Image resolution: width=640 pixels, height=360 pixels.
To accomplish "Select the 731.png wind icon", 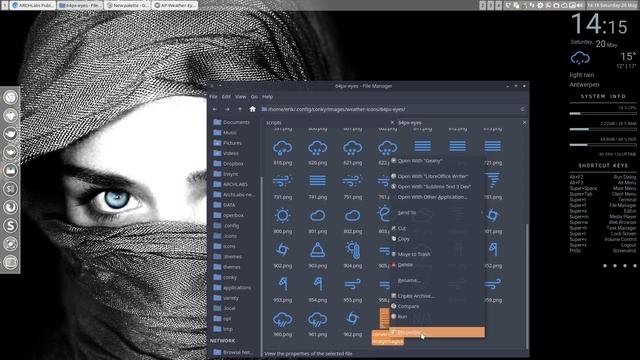I will click(282, 181).
